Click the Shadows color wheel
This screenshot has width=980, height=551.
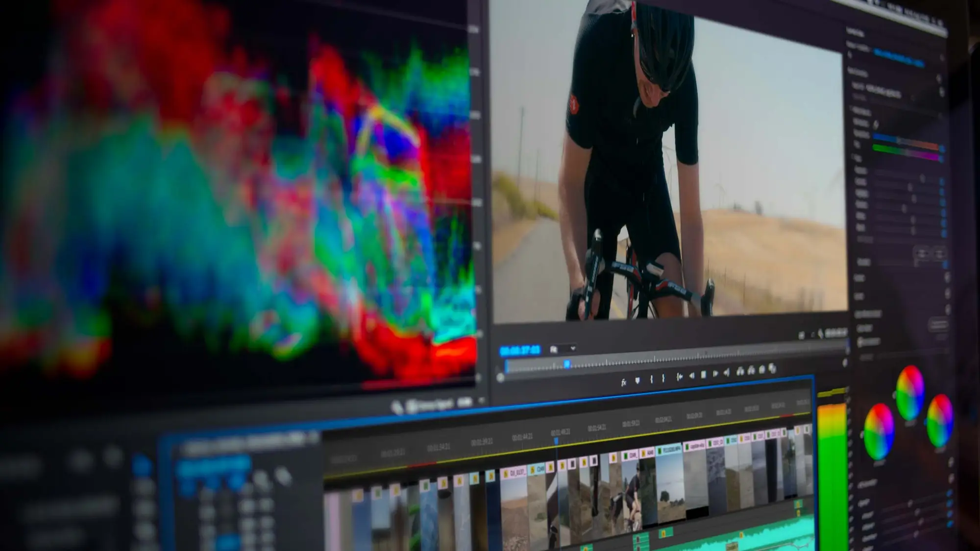[879, 432]
